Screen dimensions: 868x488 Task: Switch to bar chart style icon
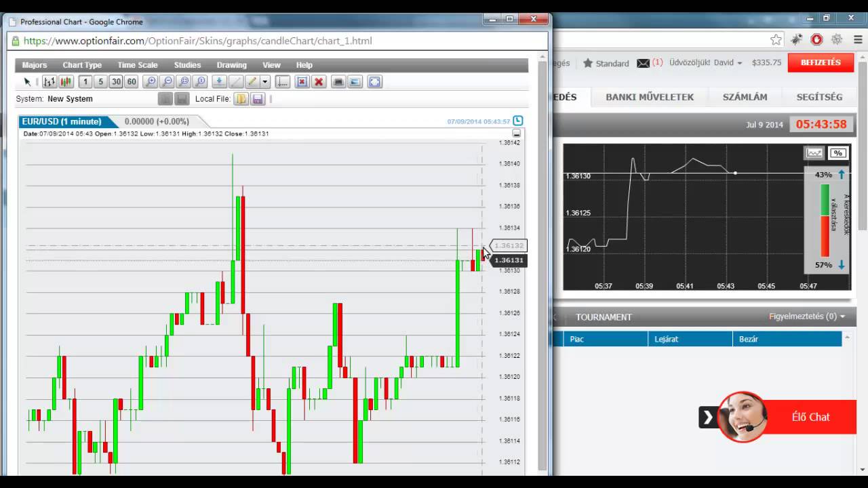point(50,82)
